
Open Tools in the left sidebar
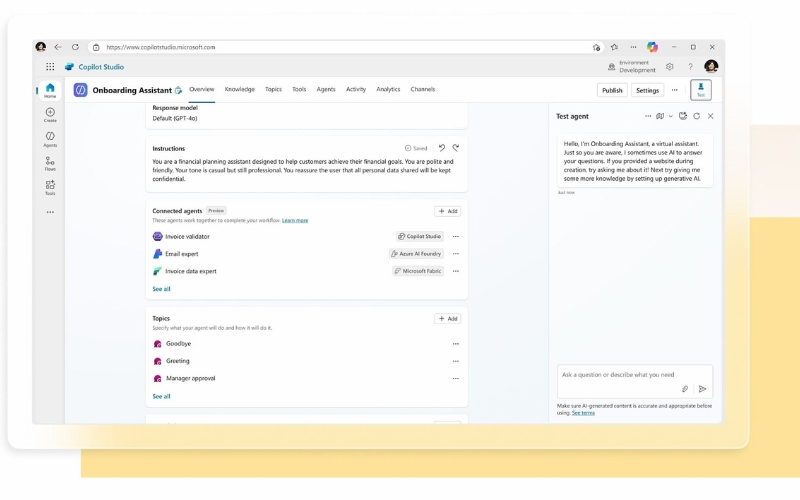pyautogui.click(x=50, y=188)
